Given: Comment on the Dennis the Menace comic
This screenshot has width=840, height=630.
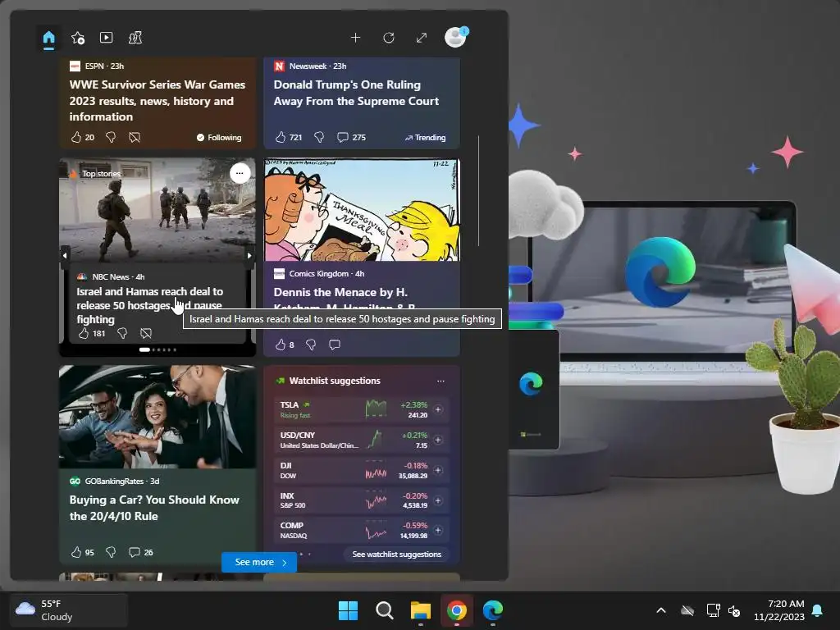Looking at the screenshot, I should [x=335, y=345].
